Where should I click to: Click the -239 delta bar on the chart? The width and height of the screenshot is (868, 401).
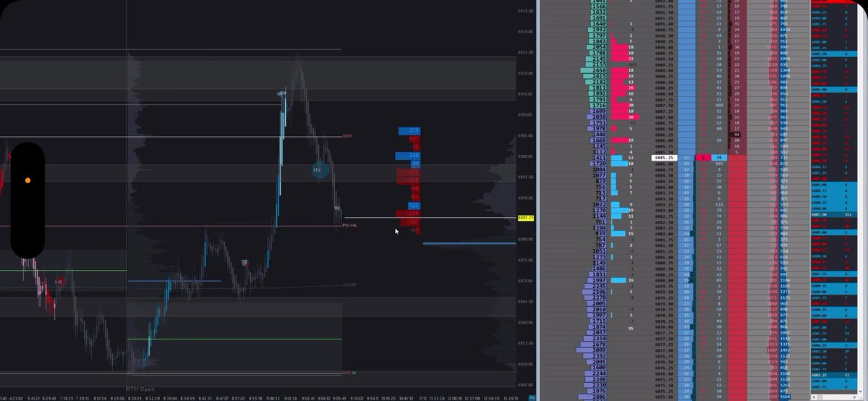click(x=408, y=214)
